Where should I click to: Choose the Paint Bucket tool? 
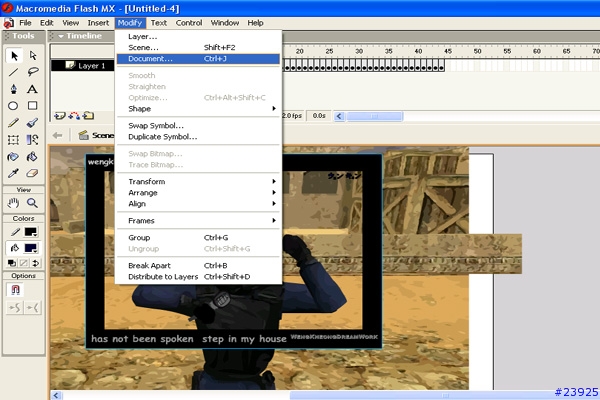point(33,157)
